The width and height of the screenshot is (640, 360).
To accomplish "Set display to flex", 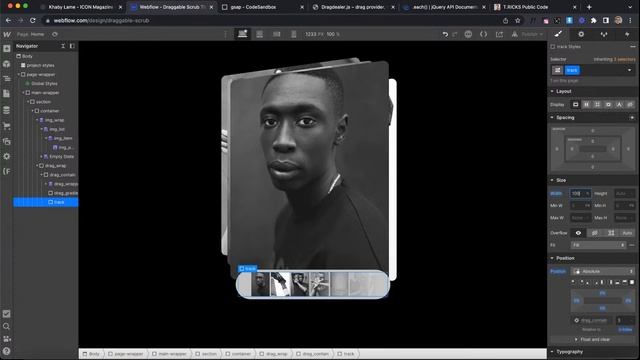I will 587,104.
